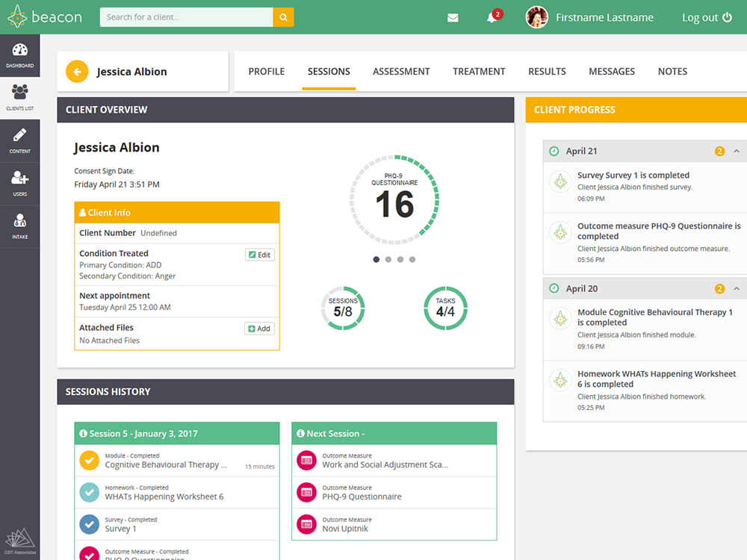
Task: Click the PHQ-9 Questionnaire score gauge
Action: (x=394, y=199)
